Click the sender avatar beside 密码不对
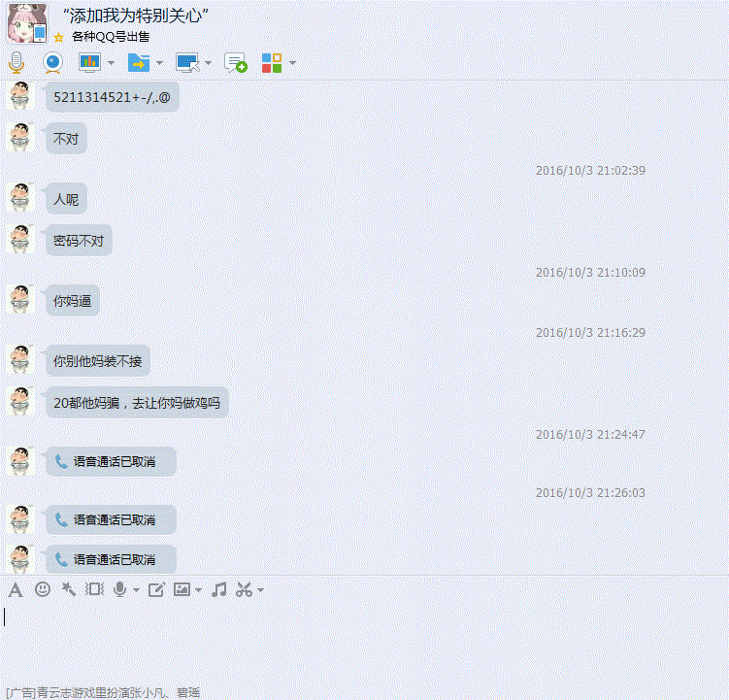The image size is (729, 700). (20, 239)
